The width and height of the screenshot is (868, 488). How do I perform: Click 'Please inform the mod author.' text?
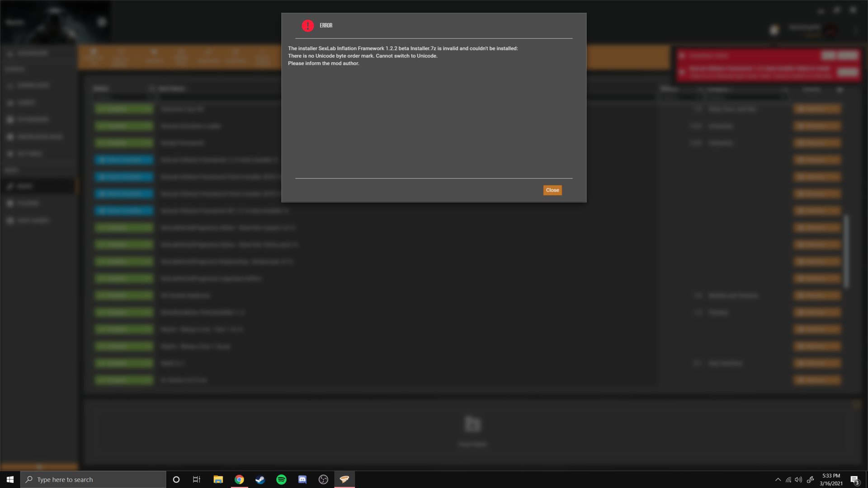pyautogui.click(x=324, y=64)
